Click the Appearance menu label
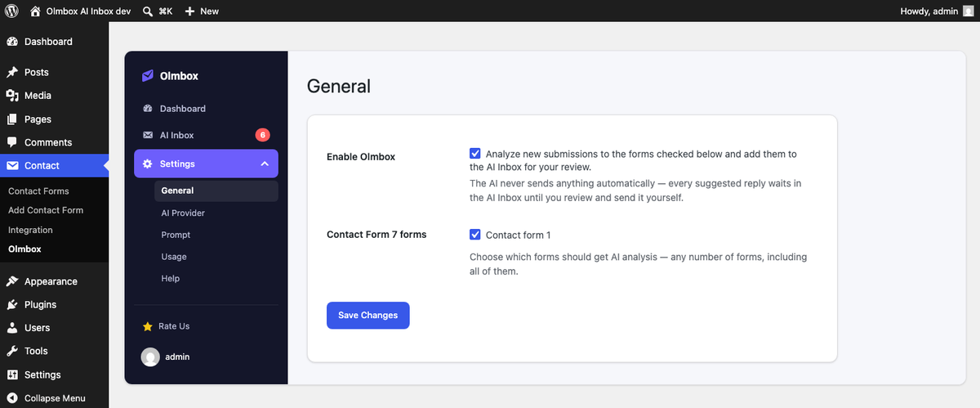 pyautogui.click(x=51, y=281)
